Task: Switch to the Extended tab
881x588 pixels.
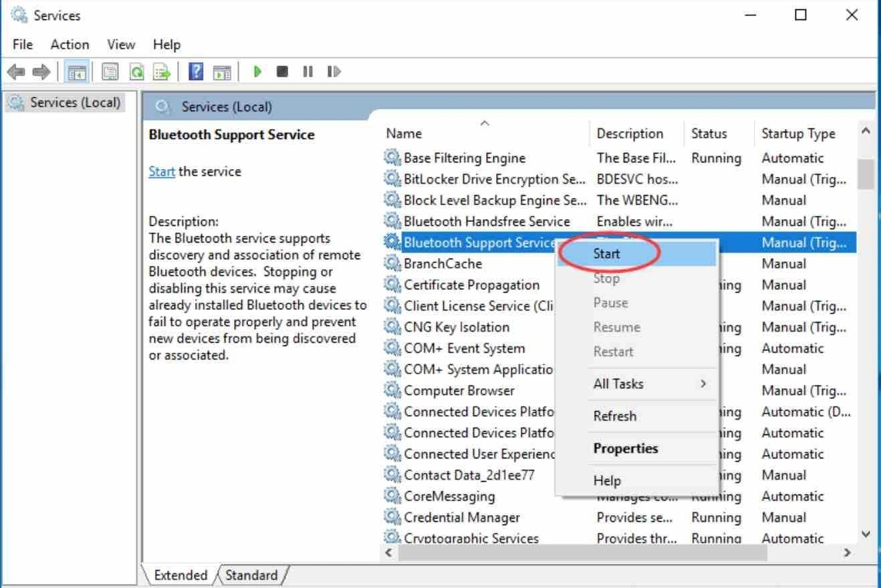Action: point(180,575)
